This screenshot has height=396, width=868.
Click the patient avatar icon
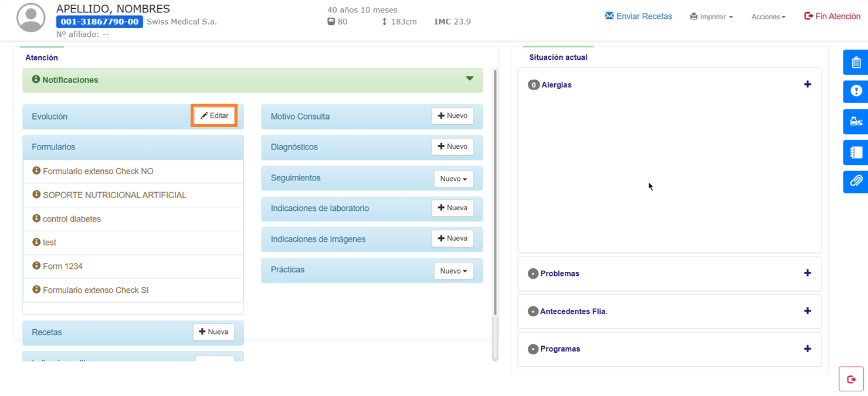[x=31, y=18]
